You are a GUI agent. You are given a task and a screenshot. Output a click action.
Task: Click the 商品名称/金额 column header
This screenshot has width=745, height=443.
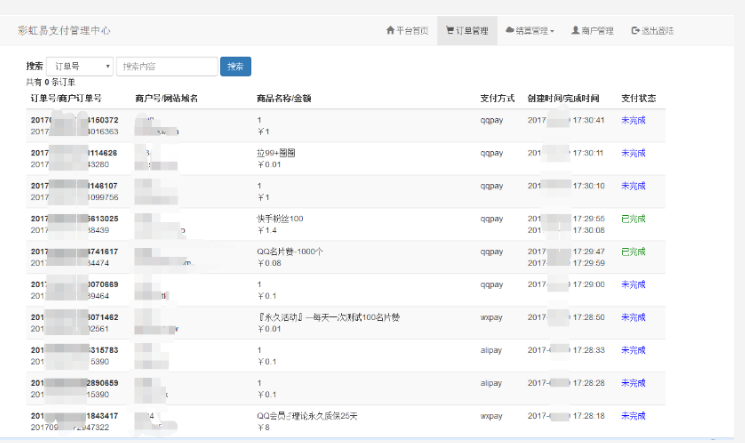pos(284,98)
